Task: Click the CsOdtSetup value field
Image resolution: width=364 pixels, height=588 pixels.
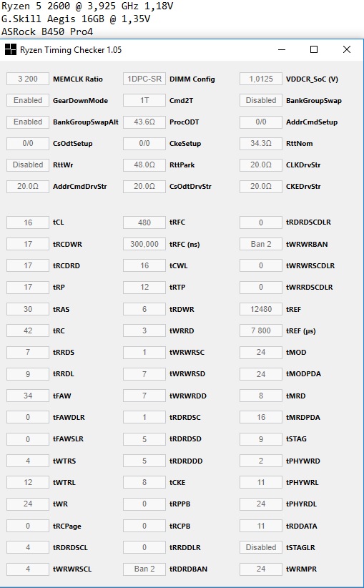Action: pyautogui.click(x=28, y=143)
